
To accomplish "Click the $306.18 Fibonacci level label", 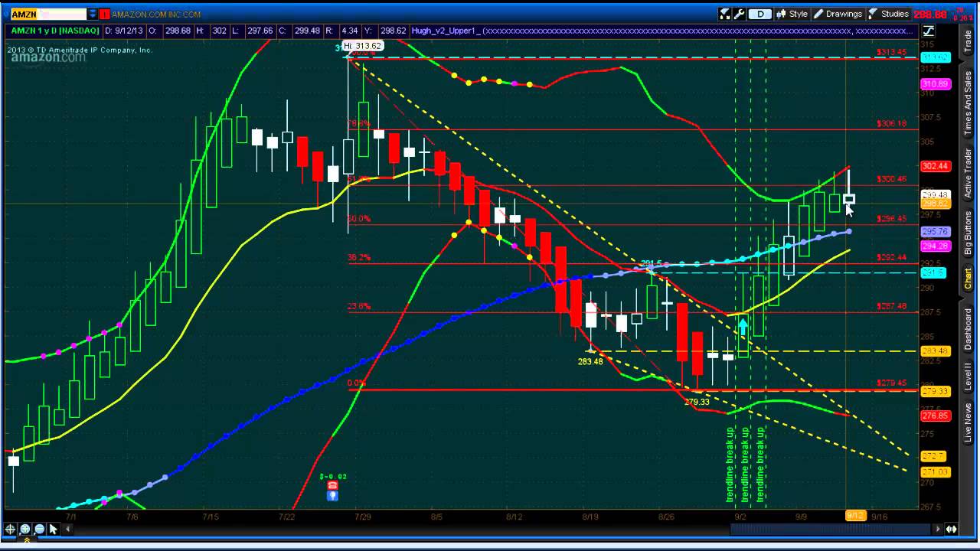I will 892,123.
